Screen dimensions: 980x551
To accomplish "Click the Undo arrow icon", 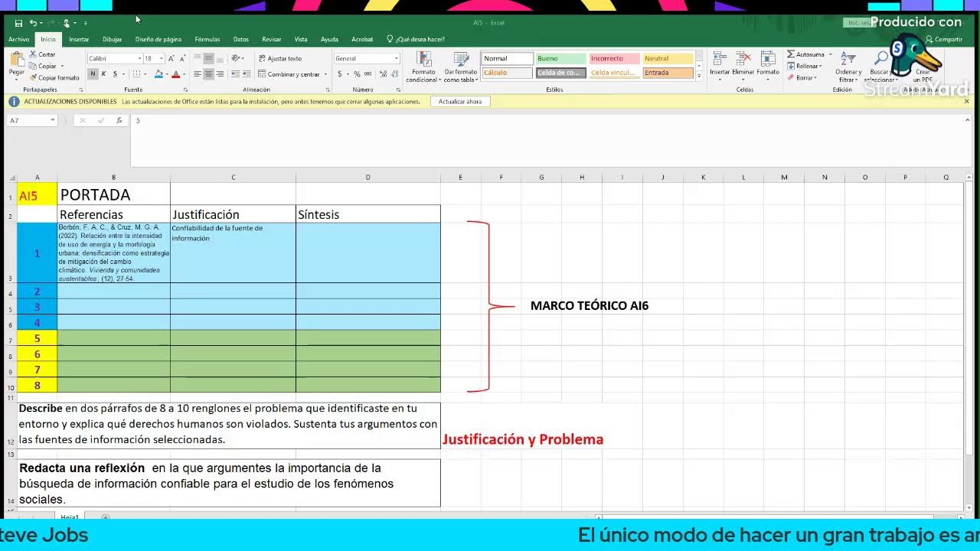I will click(x=33, y=24).
